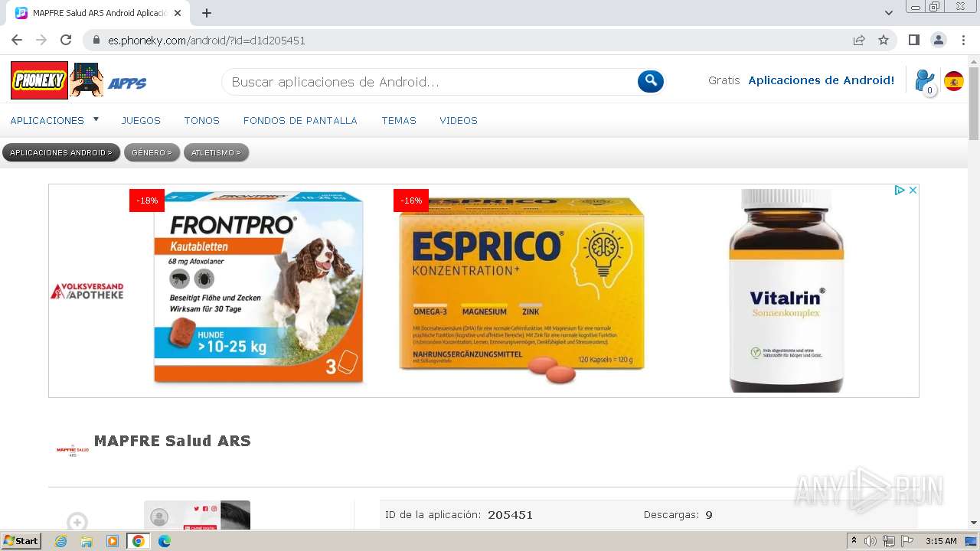The height and width of the screenshot is (551, 980).
Task: Open the FRONTPRO ad product
Action: tap(258, 287)
